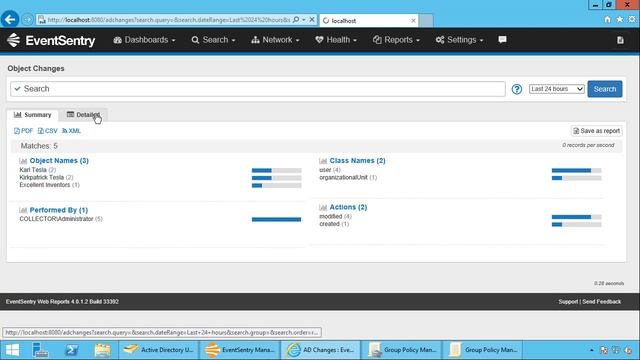
Task: Click the browser forward arrow button
Action: (27, 20)
